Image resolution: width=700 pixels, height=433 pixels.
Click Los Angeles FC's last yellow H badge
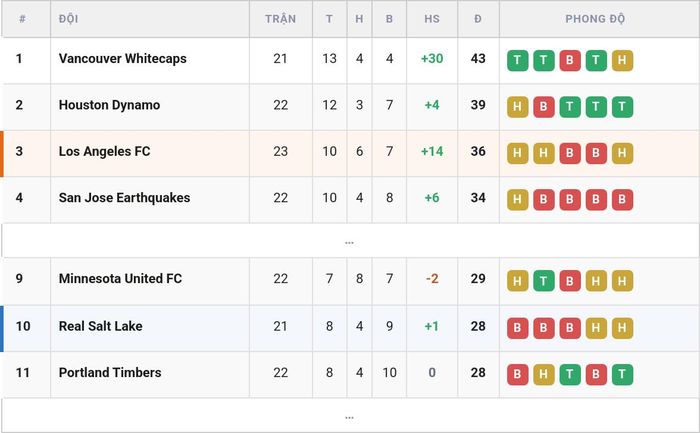[622, 153]
